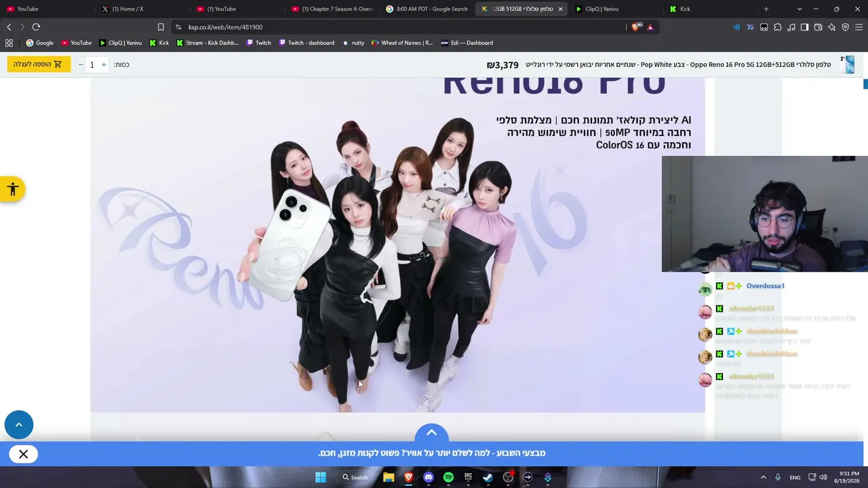The image size is (868, 488).
Task: Switch to the Google Search tab
Action: pos(428,9)
